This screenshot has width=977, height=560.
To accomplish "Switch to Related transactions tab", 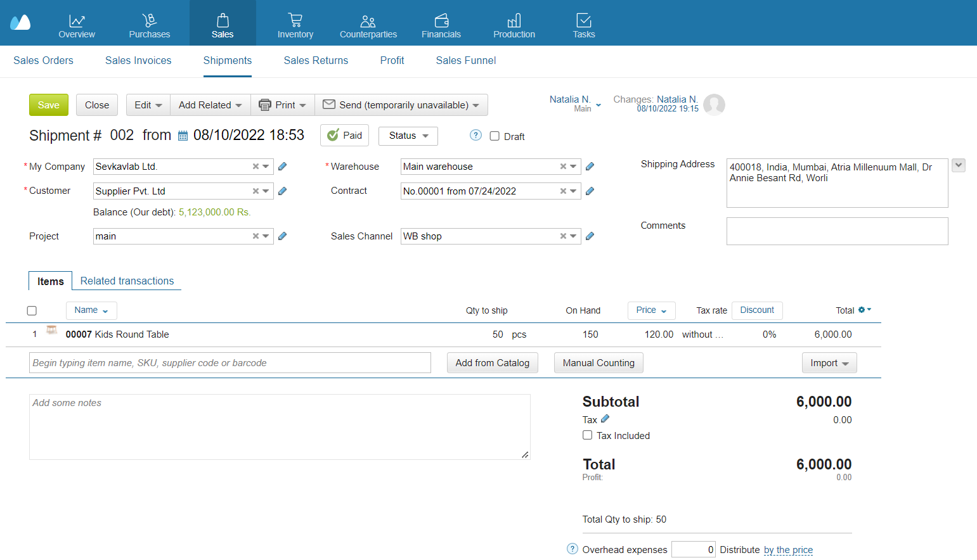I will [x=127, y=281].
